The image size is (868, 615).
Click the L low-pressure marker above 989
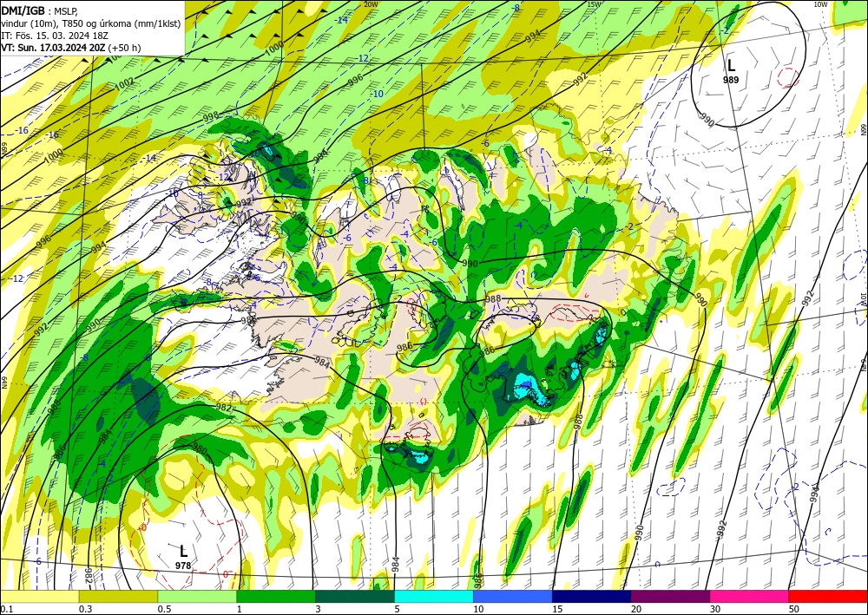731,66
